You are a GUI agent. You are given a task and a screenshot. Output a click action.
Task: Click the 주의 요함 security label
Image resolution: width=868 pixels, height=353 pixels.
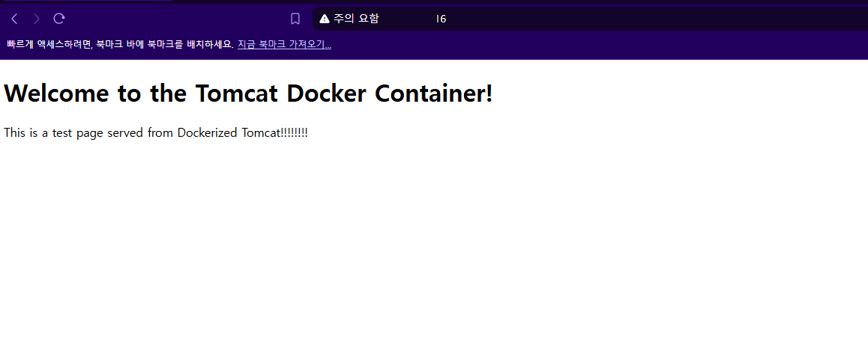(x=356, y=19)
